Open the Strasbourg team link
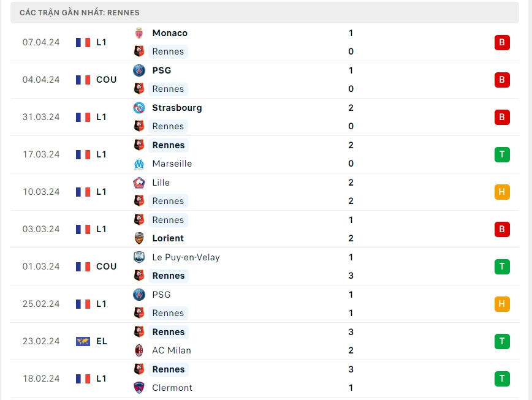Screen dimensions: 532x400 tap(177, 108)
